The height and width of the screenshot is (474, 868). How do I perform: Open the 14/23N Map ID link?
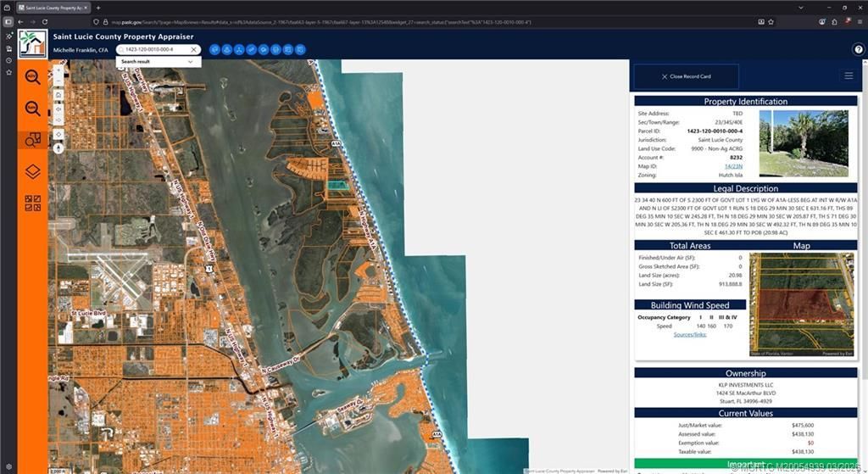pyautogui.click(x=732, y=166)
